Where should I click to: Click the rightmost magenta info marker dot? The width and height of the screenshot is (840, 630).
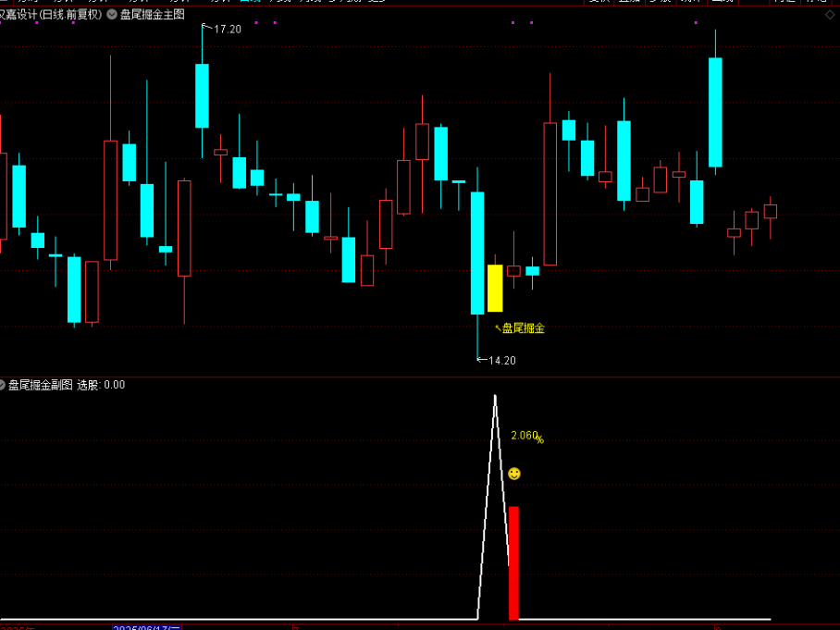pos(696,22)
